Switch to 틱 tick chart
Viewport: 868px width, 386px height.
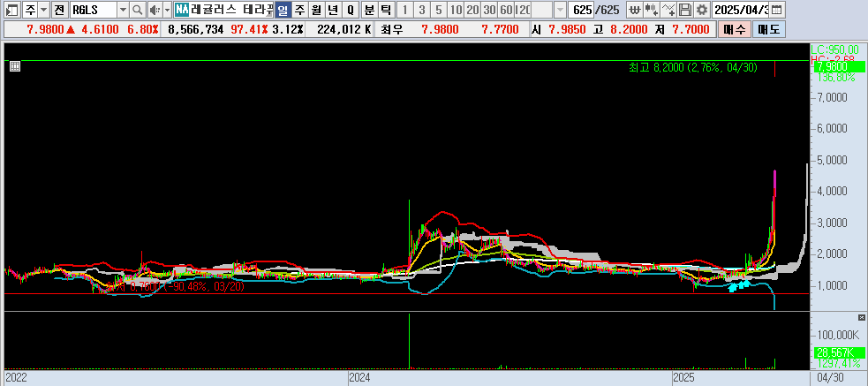(x=386, y=10)
